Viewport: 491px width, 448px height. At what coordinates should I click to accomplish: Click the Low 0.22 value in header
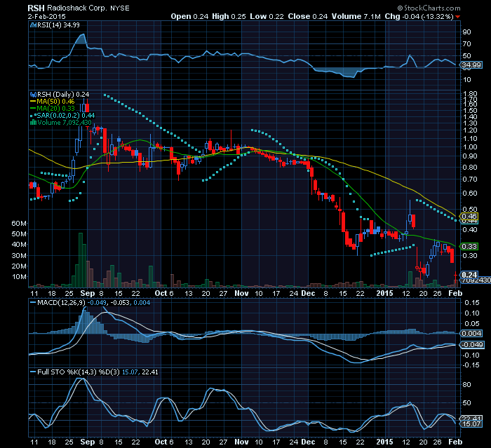[267, 16]
